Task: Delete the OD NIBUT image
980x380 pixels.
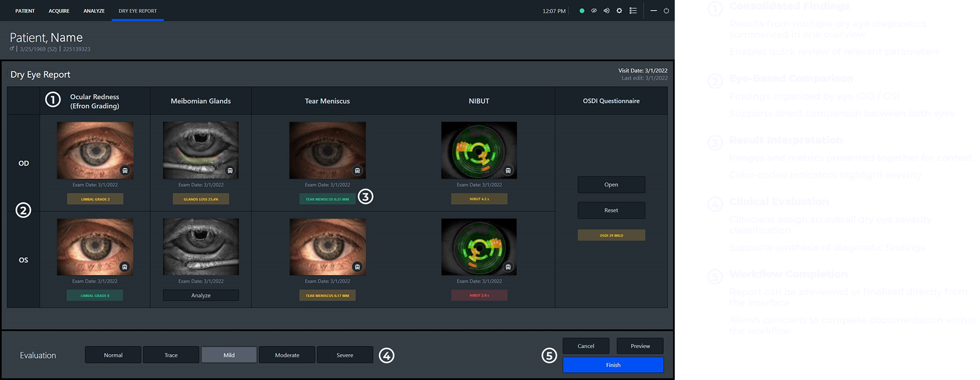Action: (x=508, y=171)
